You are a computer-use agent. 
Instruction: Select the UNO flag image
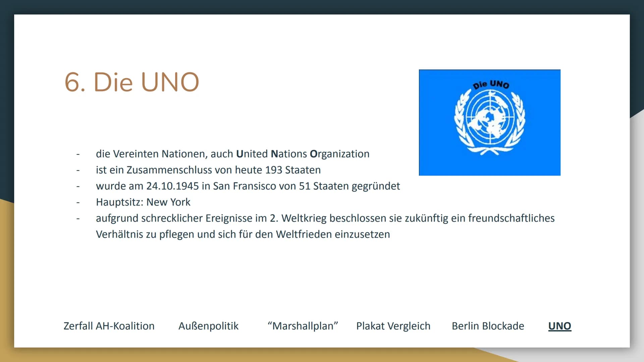[490, 122]
